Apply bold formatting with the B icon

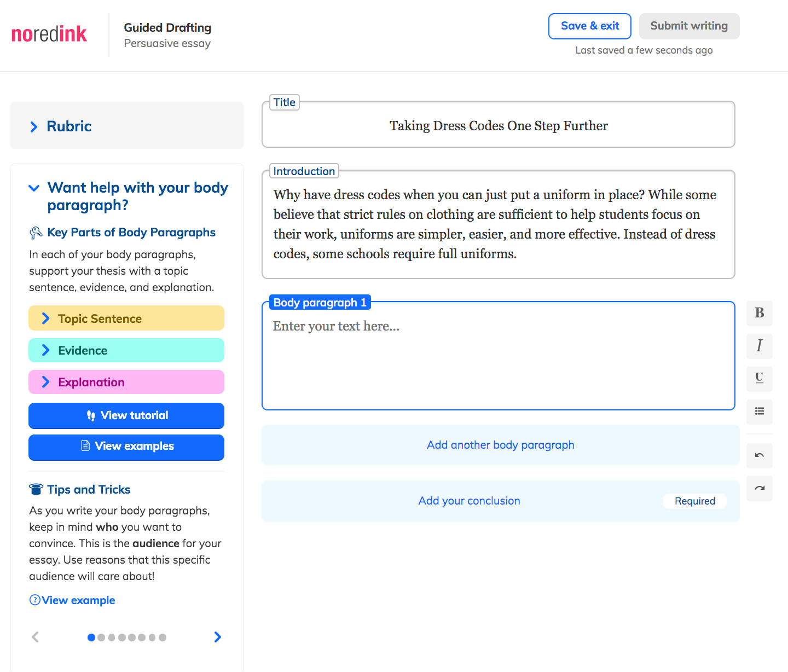759,313
